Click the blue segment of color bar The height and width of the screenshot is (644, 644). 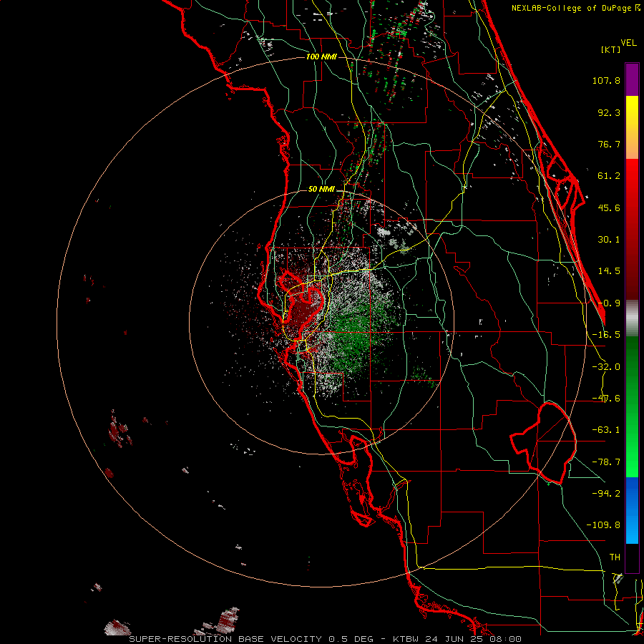[x=632, y=510]
